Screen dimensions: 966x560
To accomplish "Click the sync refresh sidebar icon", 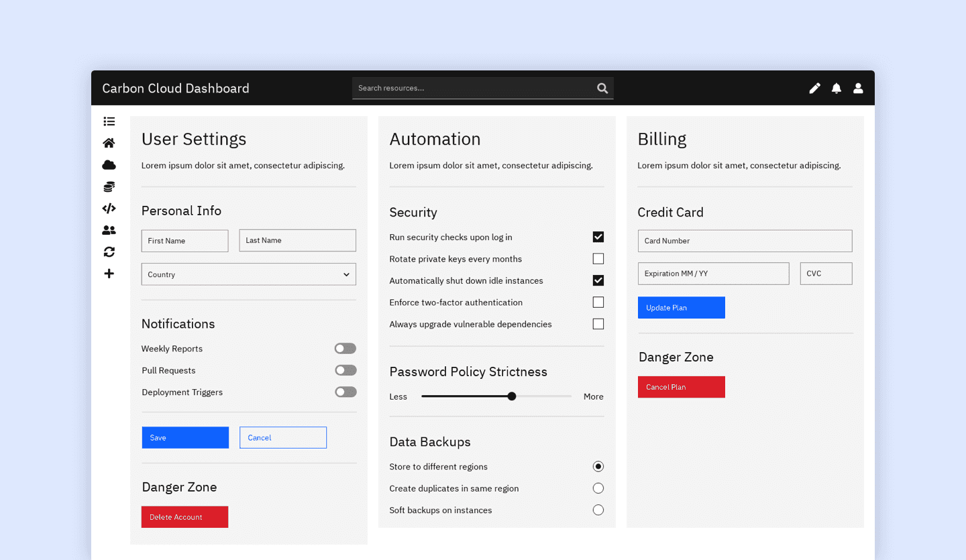I will click(x=109, y=252).
